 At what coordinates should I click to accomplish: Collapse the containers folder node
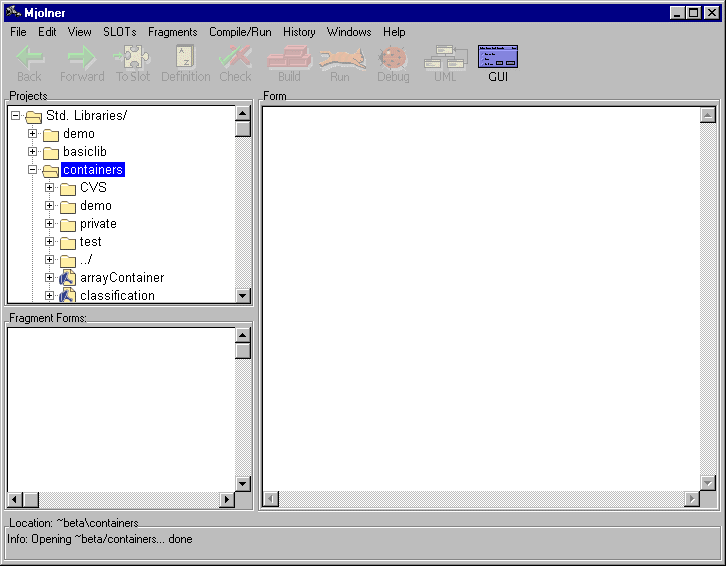click(x=33, y=170)
